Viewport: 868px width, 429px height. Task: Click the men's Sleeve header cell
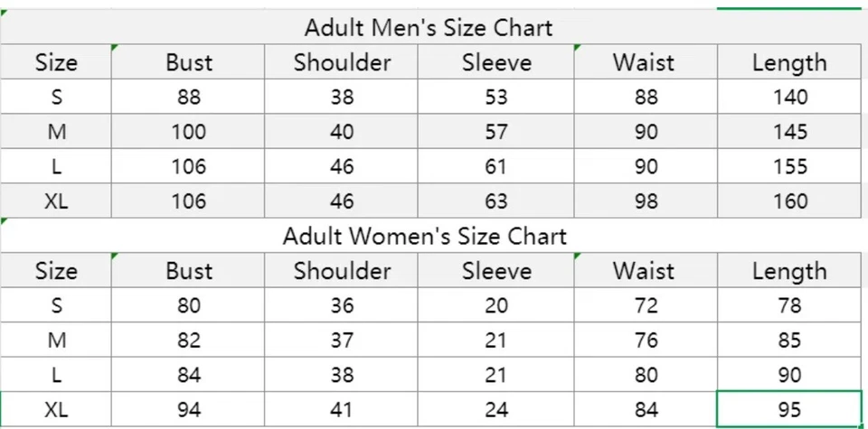click(496, 62)
